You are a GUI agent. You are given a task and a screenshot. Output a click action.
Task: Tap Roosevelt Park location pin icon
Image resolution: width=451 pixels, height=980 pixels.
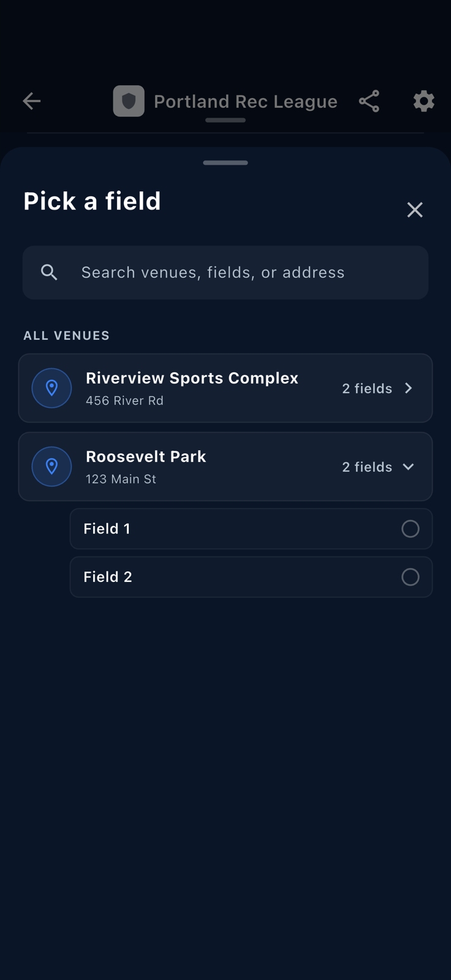coord(51,467)
